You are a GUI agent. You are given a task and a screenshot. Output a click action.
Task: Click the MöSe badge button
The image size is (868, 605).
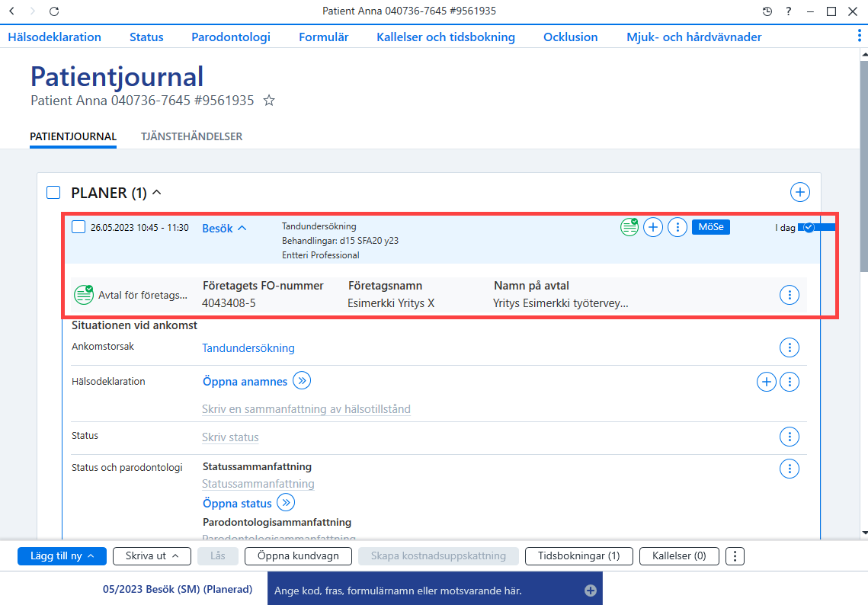[x=711, y=227]
